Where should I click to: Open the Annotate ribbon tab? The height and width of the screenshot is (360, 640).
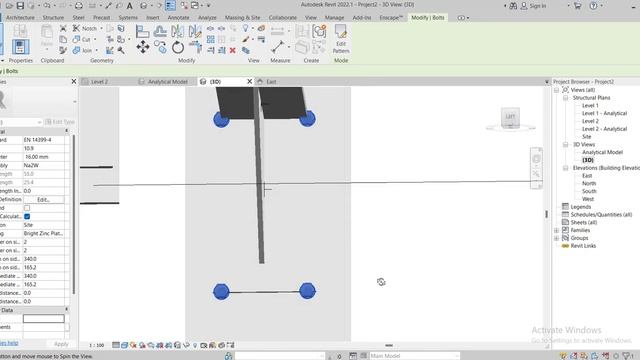click(178, 18)
